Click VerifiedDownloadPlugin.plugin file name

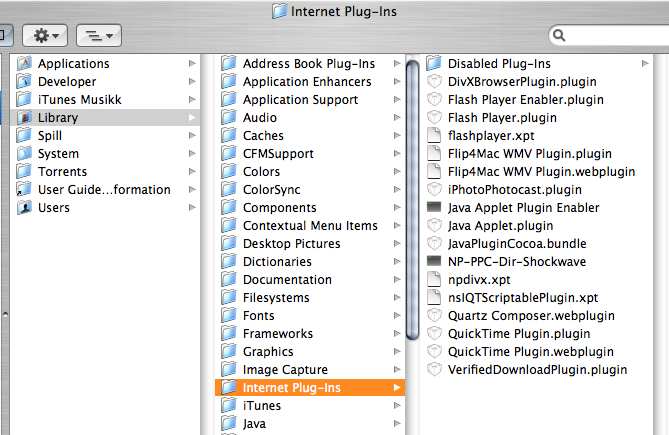[538, 370]
